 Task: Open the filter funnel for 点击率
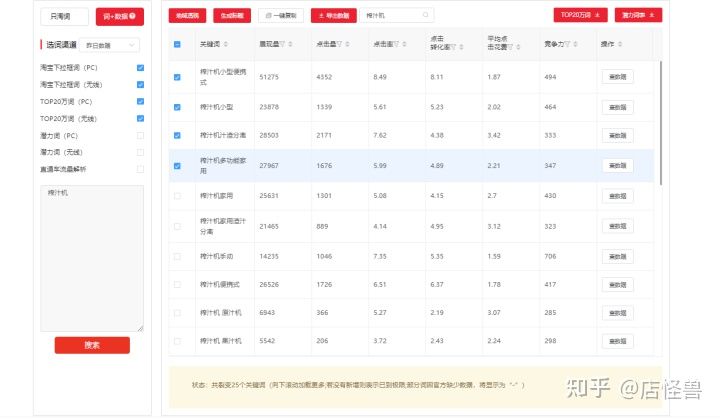(x=396, y=44)
